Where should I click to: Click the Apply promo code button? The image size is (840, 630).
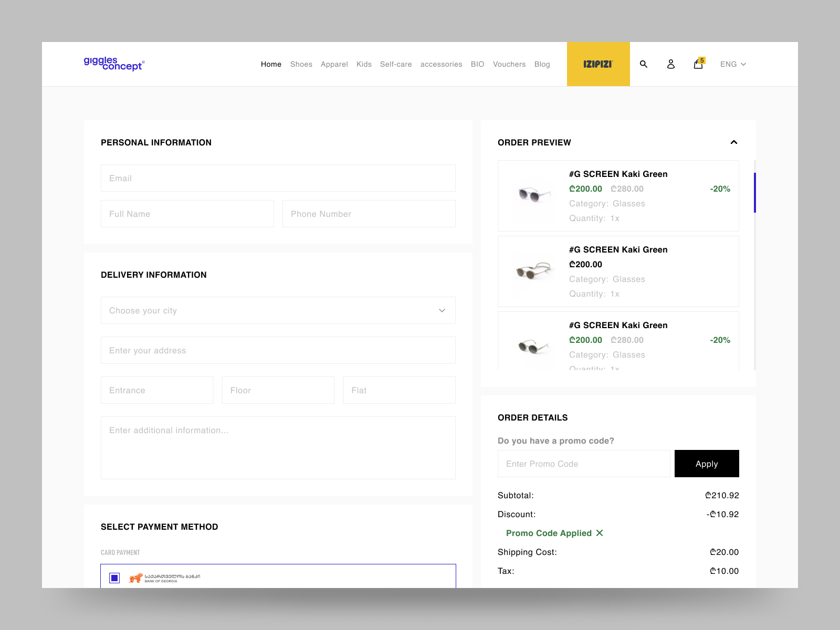pos(706,464)
